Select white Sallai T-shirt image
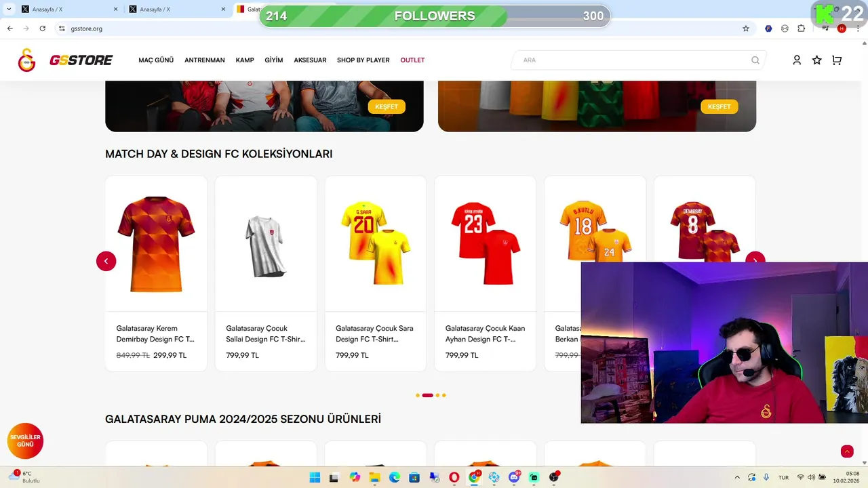 (266, 246)
